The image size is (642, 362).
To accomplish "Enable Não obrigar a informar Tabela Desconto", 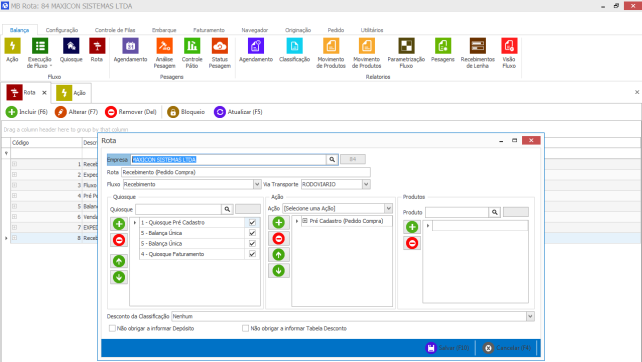I will click(x=245, y=328).
